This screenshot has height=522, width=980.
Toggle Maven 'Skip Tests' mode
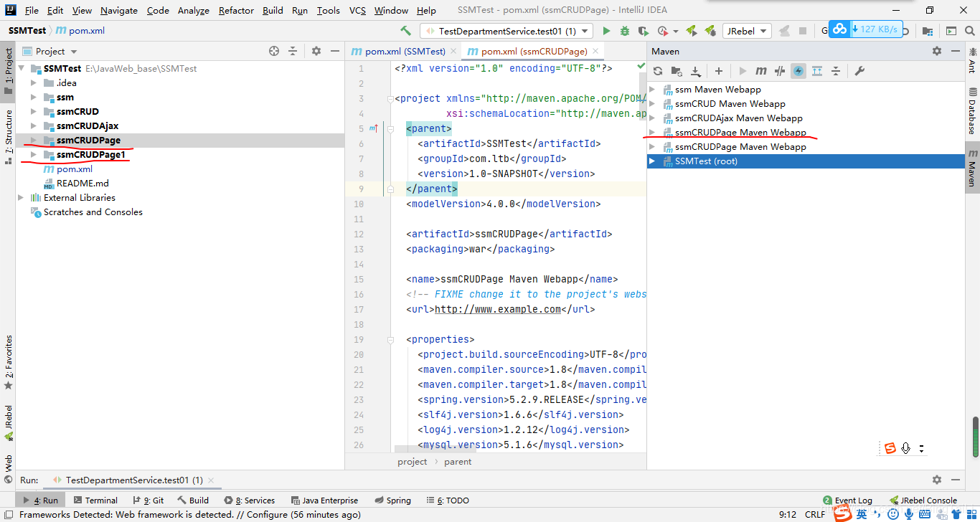[x=798, y=71]
